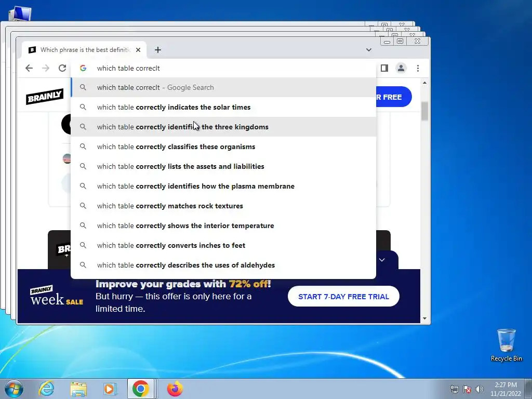Viewport: 532px width, 399px height.
Task: Click the page scrollbar down arrow
Action: [424, 318]
